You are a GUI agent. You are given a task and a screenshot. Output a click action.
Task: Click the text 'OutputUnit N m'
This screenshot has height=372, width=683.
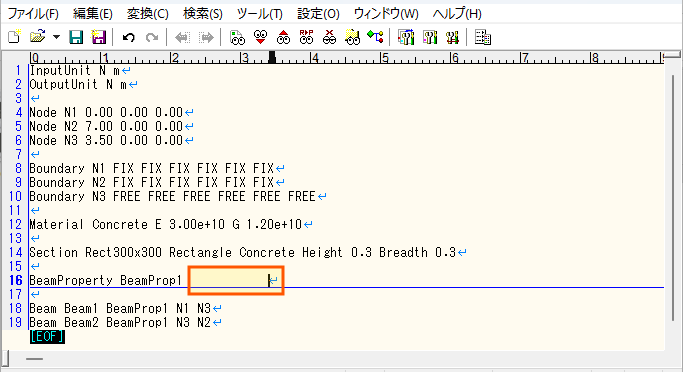(78, 84)
